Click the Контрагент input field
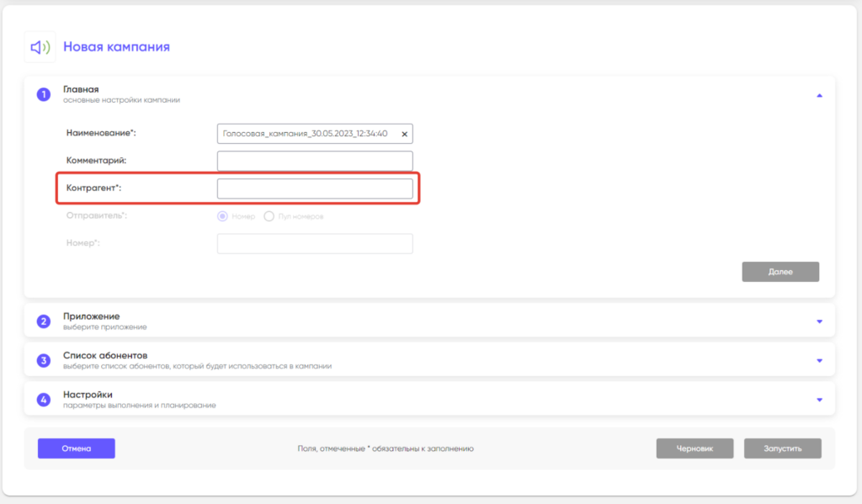This screenshot has width=862, height=504. tap(315, 188)
